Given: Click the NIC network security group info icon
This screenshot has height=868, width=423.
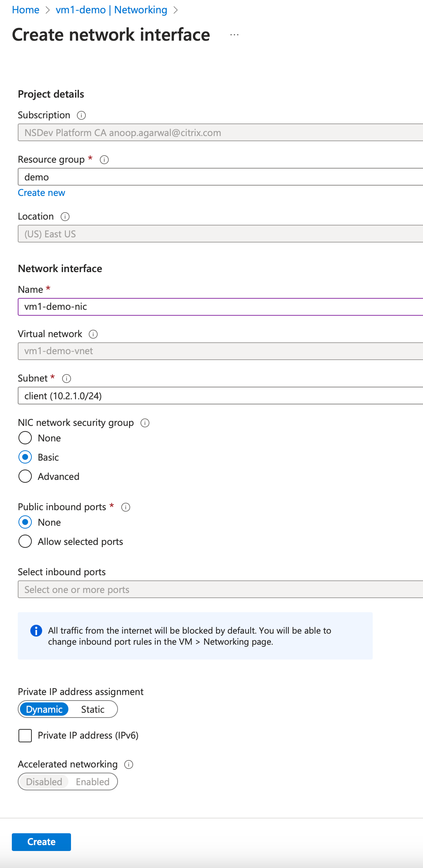Looking at the screenshot, I should [x=145, y=423].
